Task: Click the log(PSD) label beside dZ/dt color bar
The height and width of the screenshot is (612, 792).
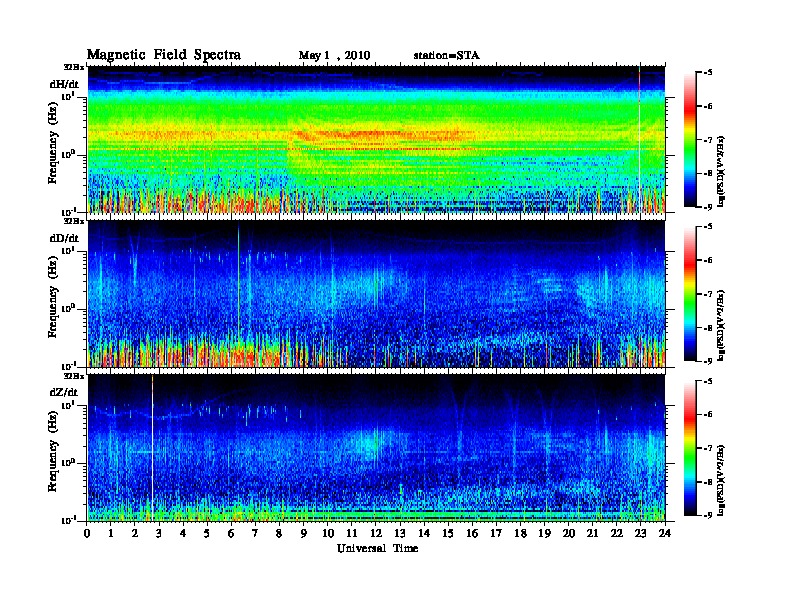Action: coord(721,479)
